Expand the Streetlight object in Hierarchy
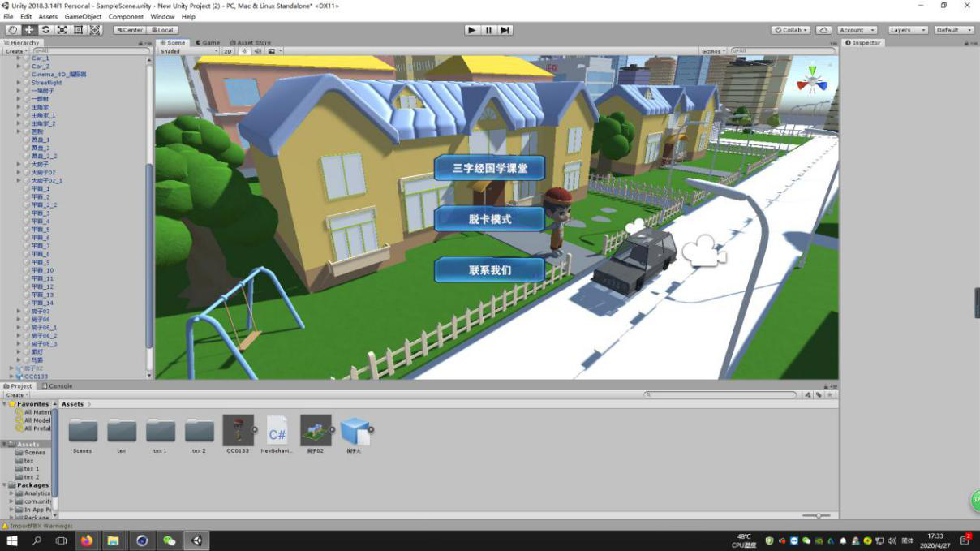The width and height of the screenshot is (980, 551). pyautogui.click(x=19, y=83)
